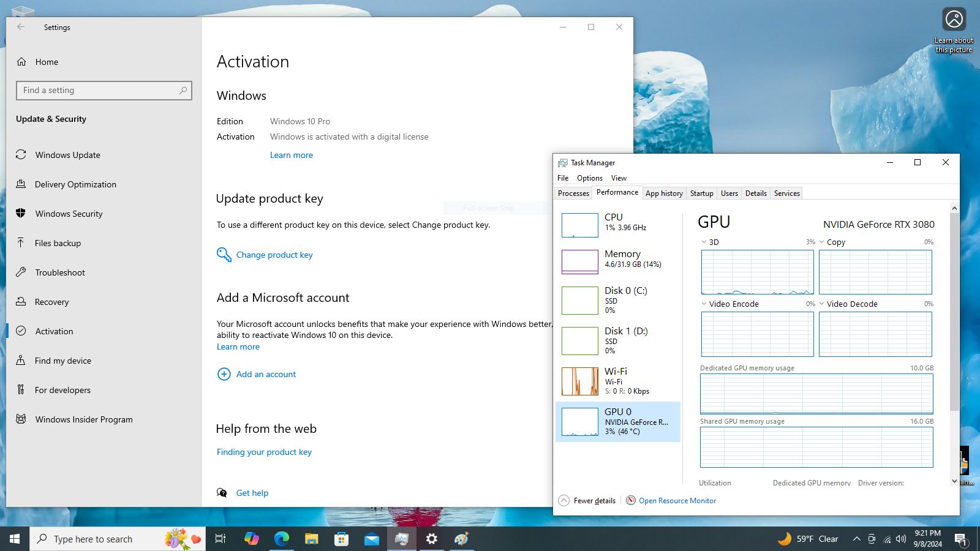Click the Activation checkmark circle icon
The width and height of the screenshot is (980, 551).
coord(21,331)
